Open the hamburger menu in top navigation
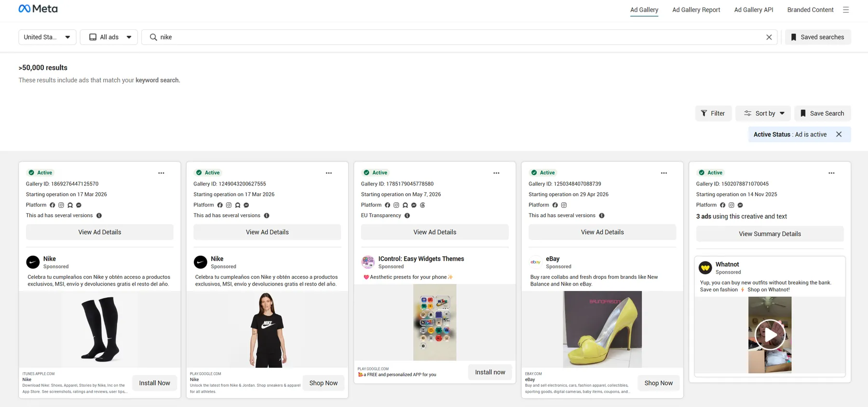The width and height of the screenshot is (868, 407). tap(846, 10)
